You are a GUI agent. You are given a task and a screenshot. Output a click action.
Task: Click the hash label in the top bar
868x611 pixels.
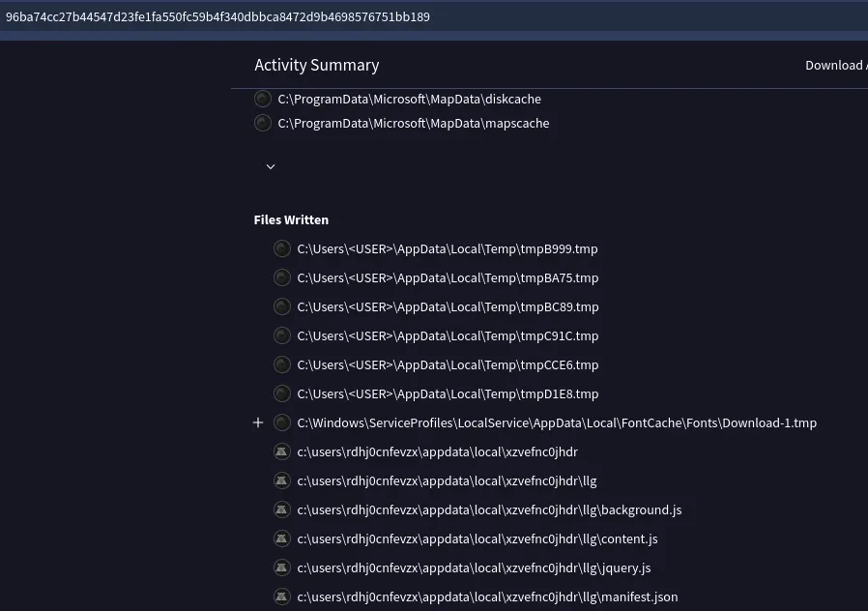(x=217, y=16)
